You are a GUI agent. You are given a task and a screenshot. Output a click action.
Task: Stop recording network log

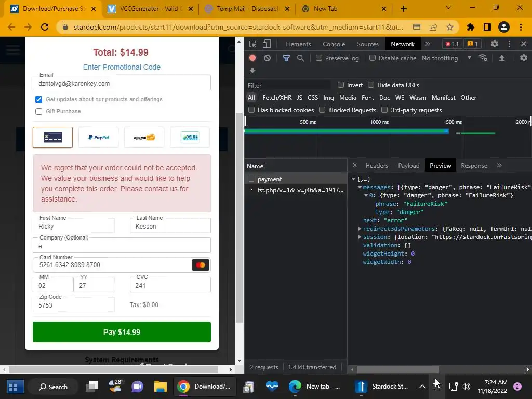pos(252,58)
